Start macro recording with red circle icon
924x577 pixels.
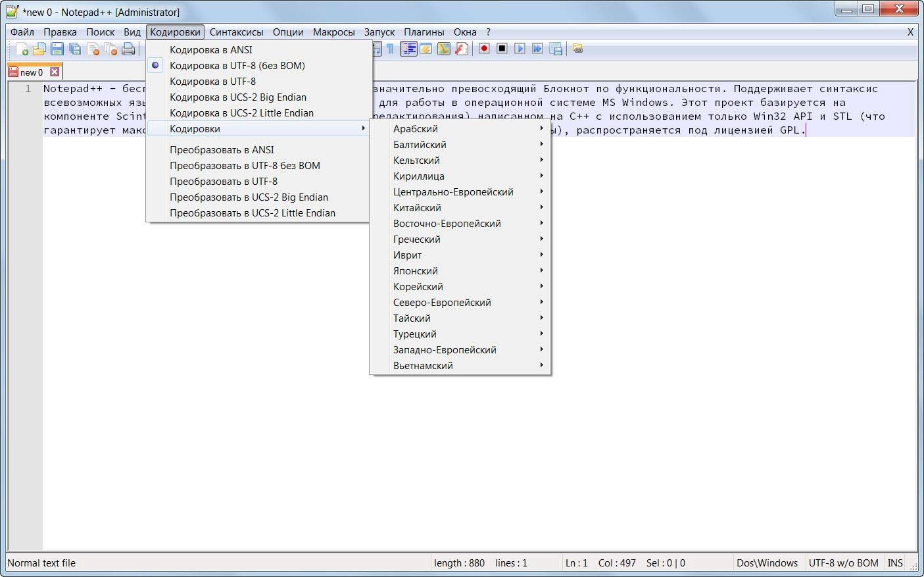point(484,49)
